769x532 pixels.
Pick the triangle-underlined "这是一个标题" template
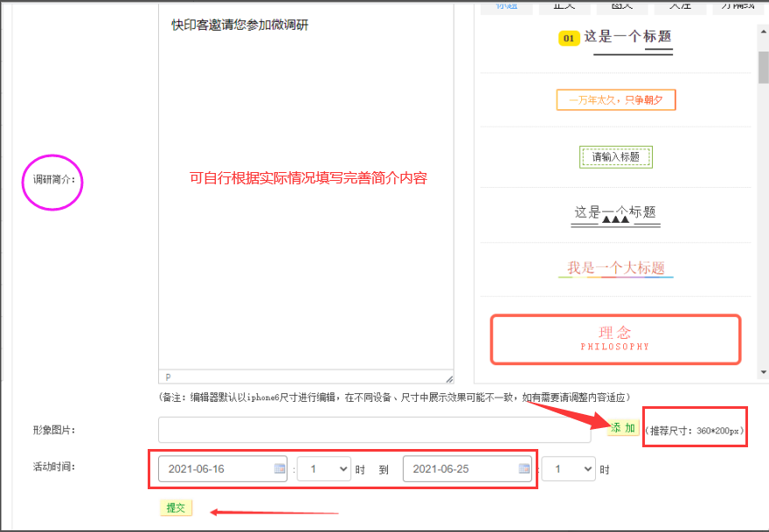tap(616, 214)
